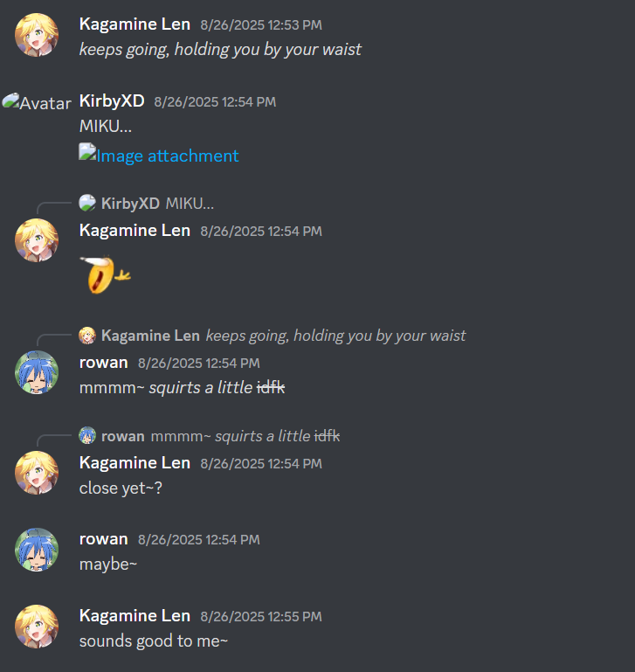Click KirbyXD's broken Avatar image

[37, 102]
